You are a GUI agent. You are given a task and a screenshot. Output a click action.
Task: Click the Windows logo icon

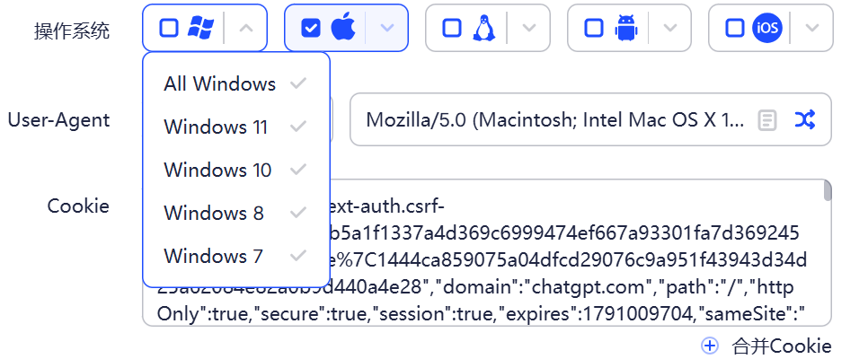pos(200,28)
